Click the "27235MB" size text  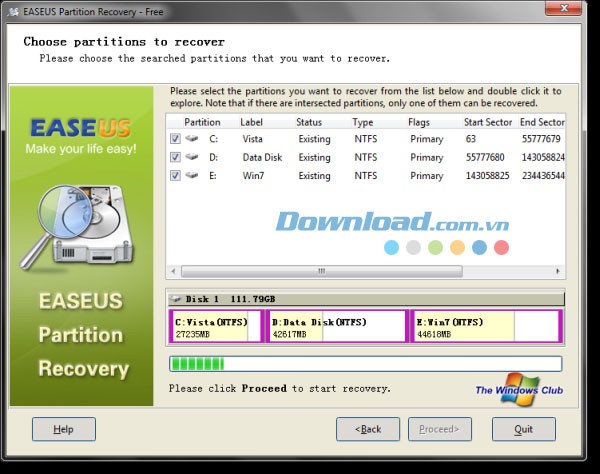tap(192, 334)
